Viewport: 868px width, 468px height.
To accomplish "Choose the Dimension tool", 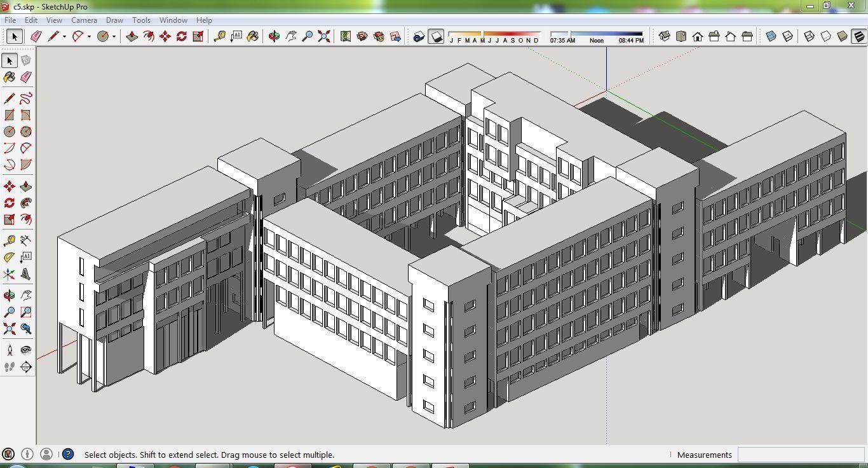I will click(x=26, y=241).
